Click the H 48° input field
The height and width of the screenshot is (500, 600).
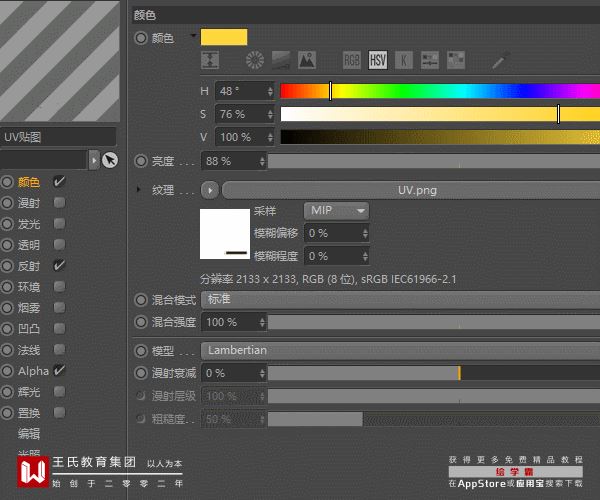pos(245,91)
